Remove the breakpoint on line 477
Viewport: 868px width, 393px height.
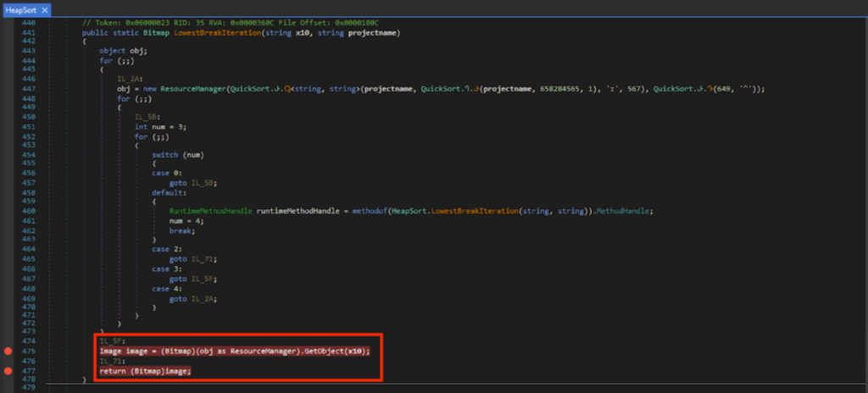[8, 370]
